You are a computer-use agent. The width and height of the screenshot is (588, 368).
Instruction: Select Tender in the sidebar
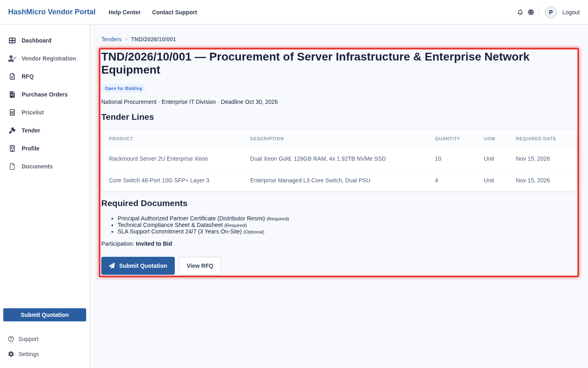(x=45, y=130)
